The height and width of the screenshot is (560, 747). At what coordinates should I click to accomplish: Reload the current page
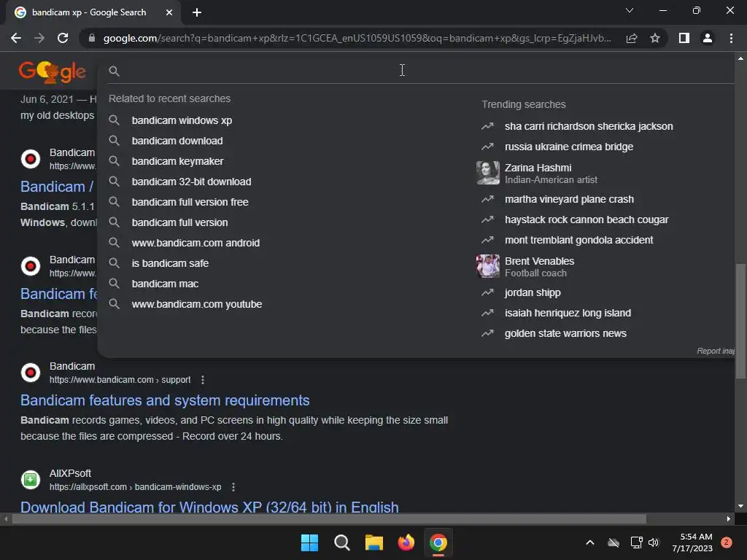pos(63,38)
